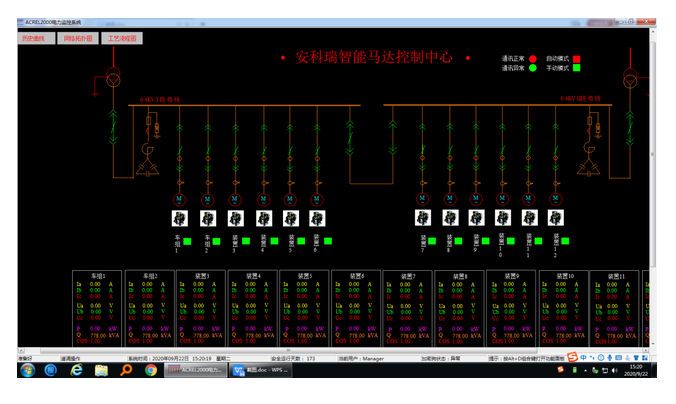Toggle the green mode indicator beside 装置9
The image size is (676, 404).
point(485,241)
